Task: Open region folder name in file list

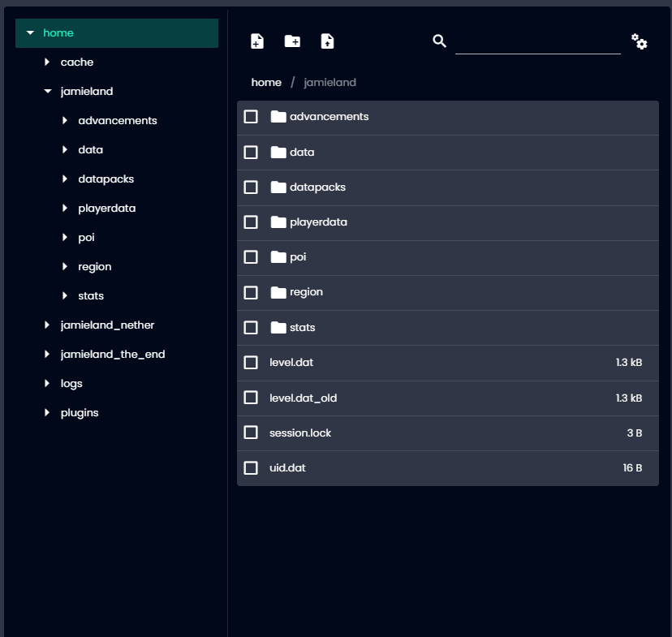Action: (306, 293)
